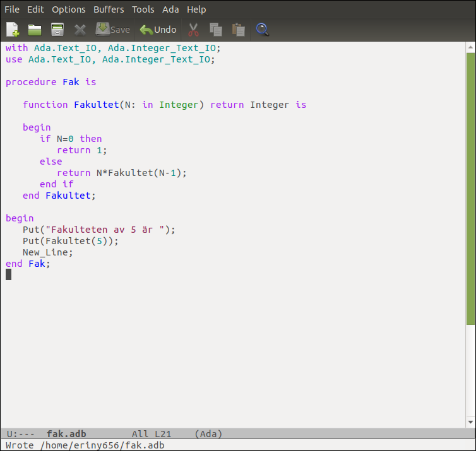The height and width of the screenshot is (451, 476).
Task: Copy selection with the copy icon
Action: coord(216,30)
